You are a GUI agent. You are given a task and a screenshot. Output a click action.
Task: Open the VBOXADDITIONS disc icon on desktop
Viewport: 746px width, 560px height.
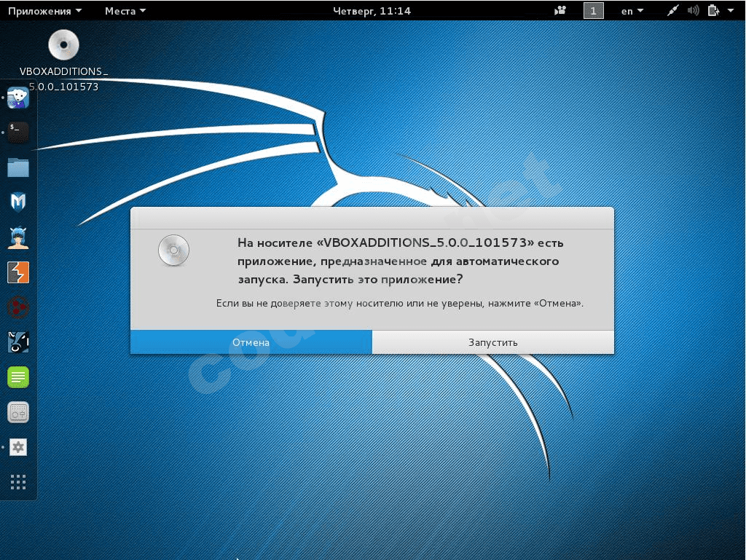click(x=63, y=44)
